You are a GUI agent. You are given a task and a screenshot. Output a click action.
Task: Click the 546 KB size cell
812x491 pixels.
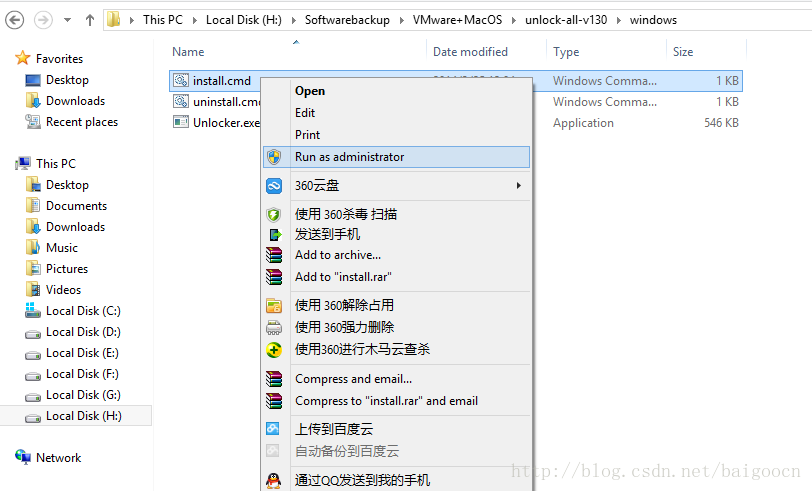tap(721, 123)
